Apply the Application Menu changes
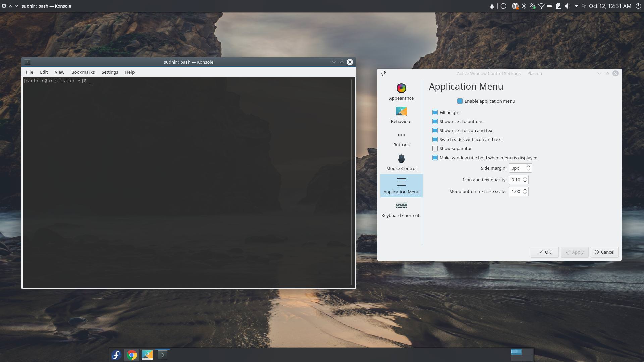The width and height of the screenshot is (644, 362). click(574, 252)
